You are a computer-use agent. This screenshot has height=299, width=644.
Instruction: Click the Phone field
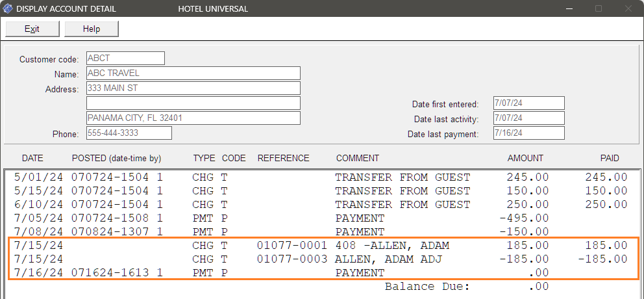(x=129, y=133)
